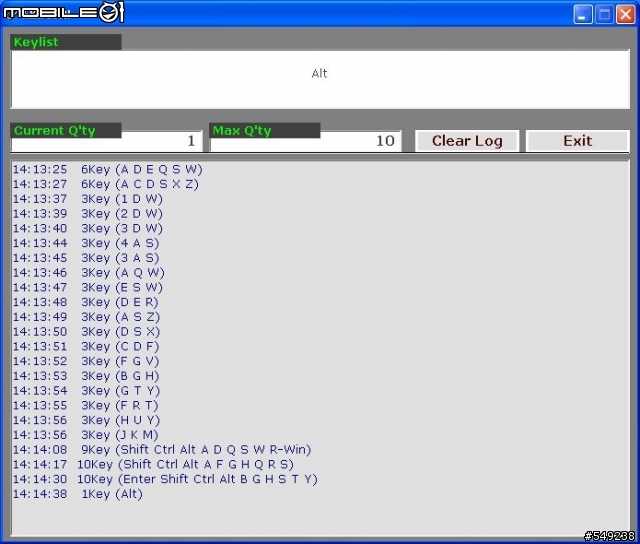Select log row 3Key (A Q W)

(x=89, y=273)
